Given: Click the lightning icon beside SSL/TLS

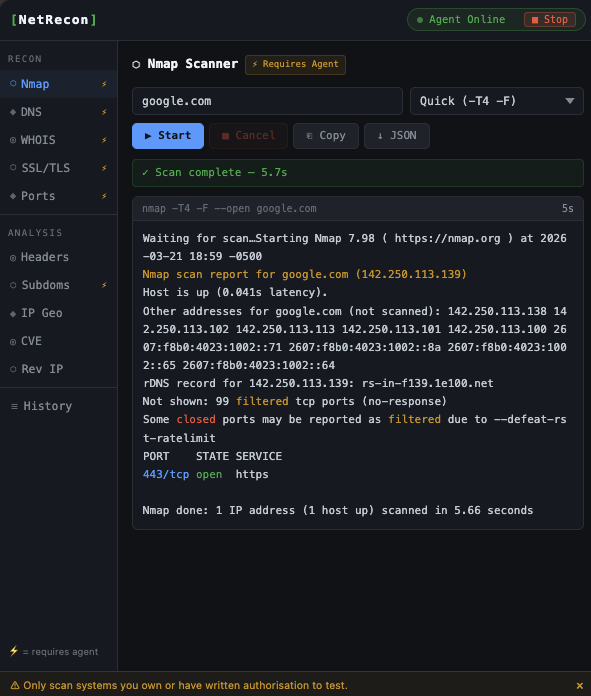Looking at the screenshot, I should [x=104, y=168].
